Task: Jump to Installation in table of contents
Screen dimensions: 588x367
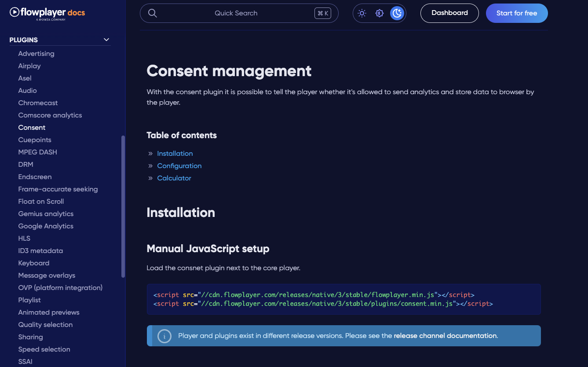Action: click(175, 154)
